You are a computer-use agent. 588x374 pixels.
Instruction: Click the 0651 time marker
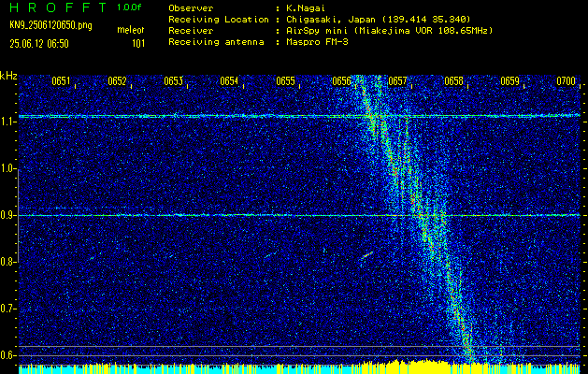[61, 81]
